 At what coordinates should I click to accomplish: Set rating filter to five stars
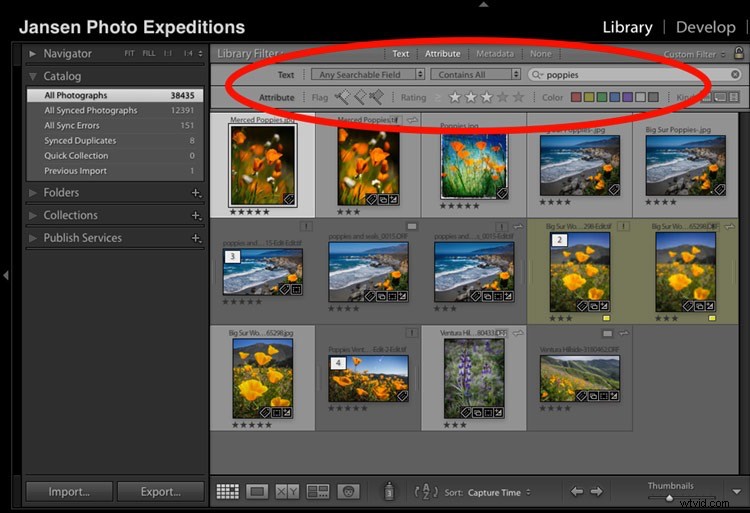coord(518,98)
